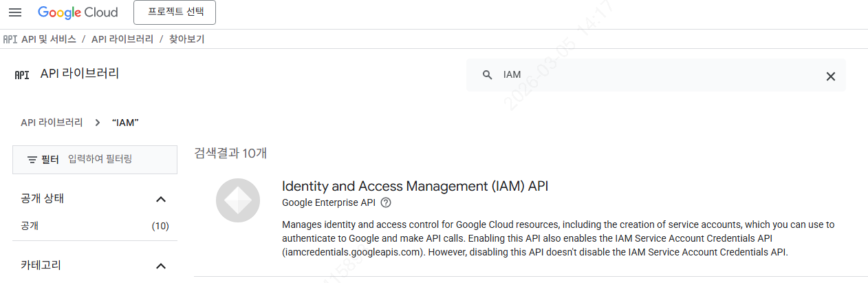Click the Google Enterprise API label

329,202
